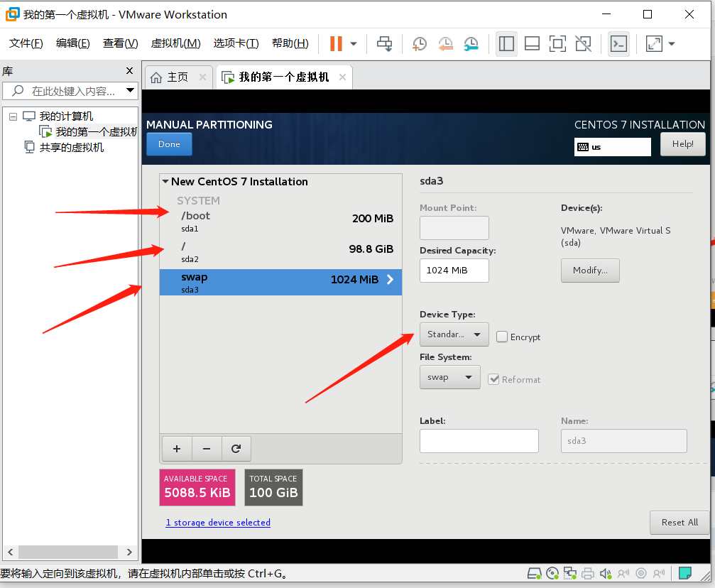Click the library scrollbar left arrow

(11, 552)
